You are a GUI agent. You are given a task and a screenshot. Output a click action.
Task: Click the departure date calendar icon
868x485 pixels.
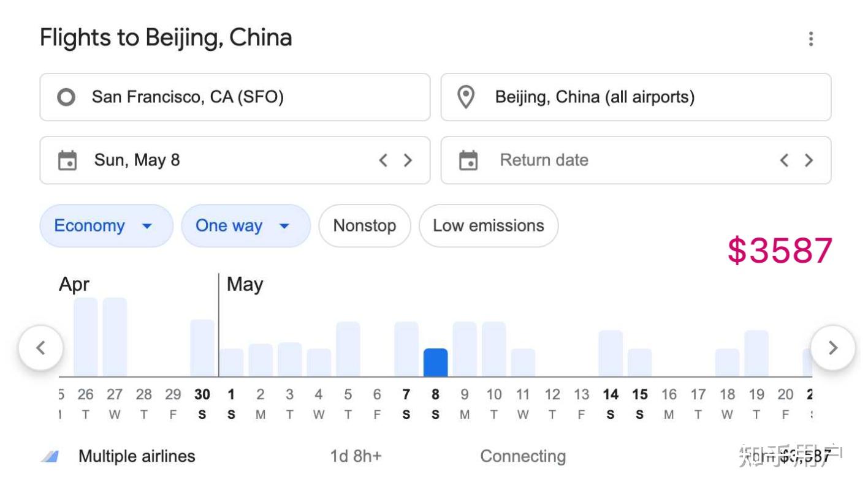pyautogui.click(x=67, y=160)
